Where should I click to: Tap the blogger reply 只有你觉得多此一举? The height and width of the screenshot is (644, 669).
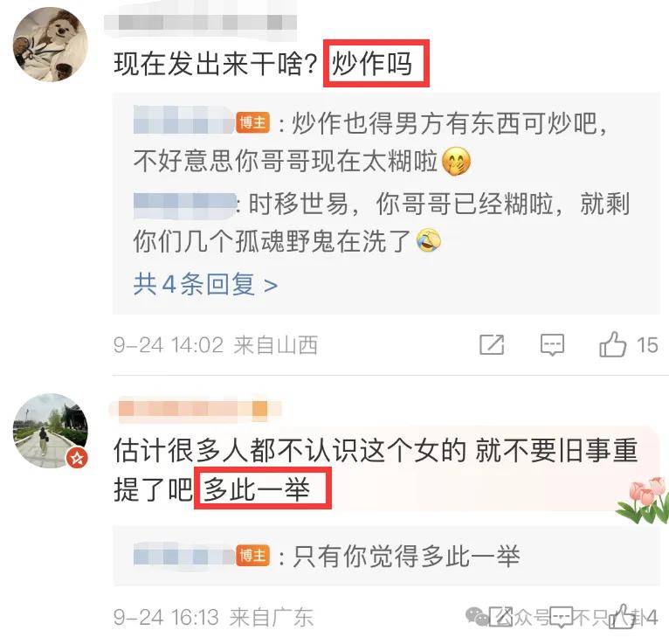[x=406, y=557]
